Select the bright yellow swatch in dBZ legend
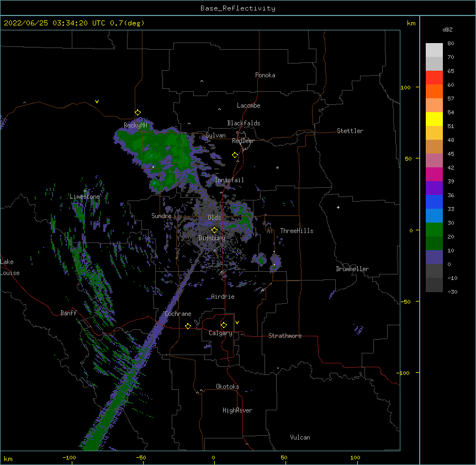476x465 pixels. point(434,119)
